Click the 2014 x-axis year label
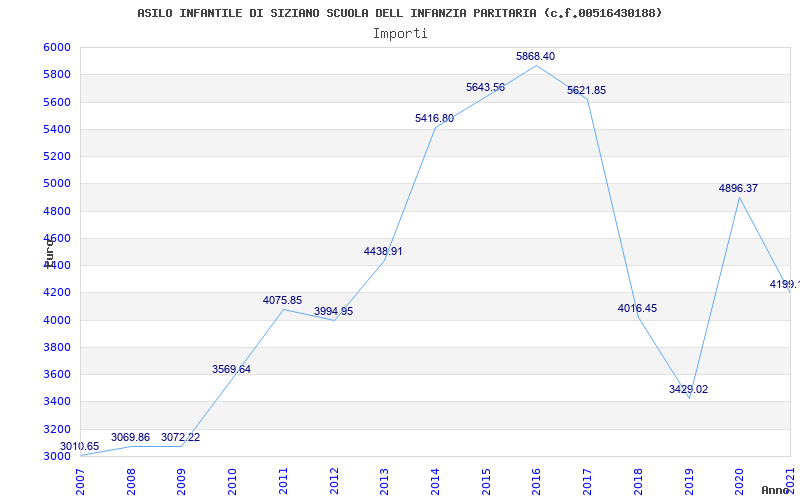800x500 pixels. [435, 482]
